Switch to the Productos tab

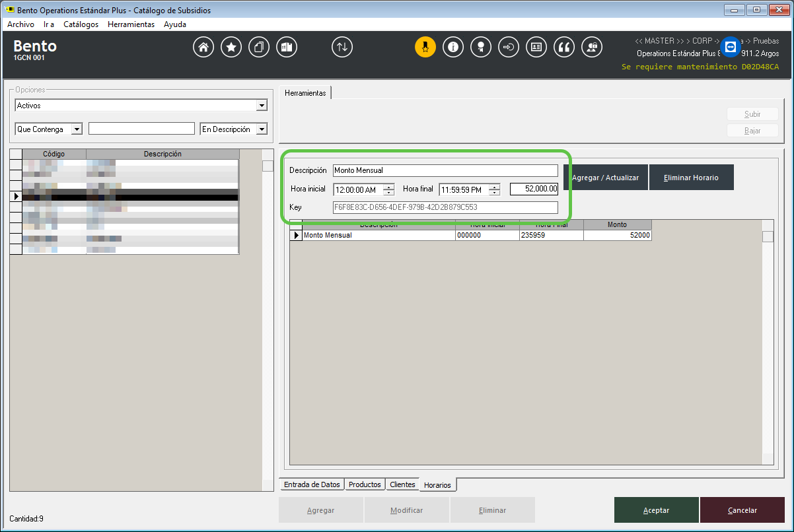pyautogui.click(x=365, y=484)
